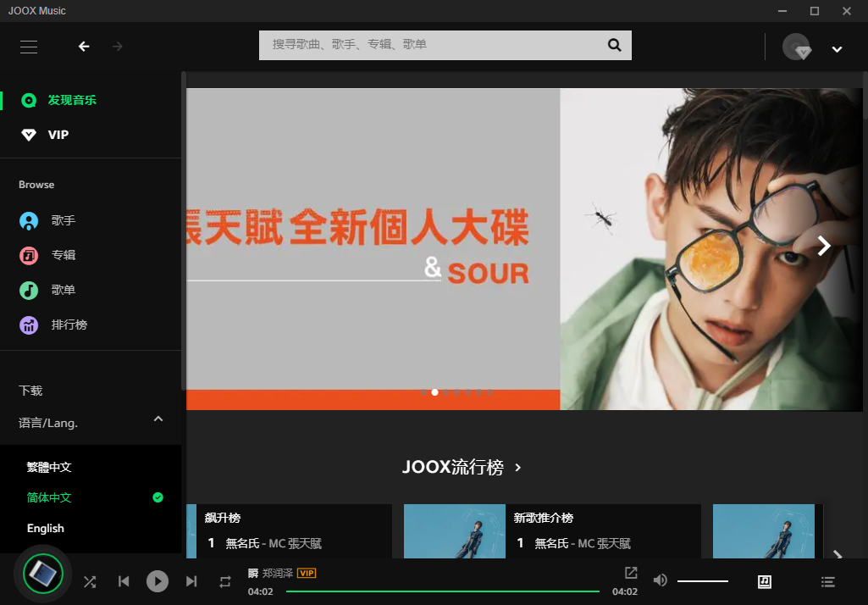Viewport: 868px width, 605px height.
Task: Click the rightmost chart cover thumbnail
Action: coord(763,530)
